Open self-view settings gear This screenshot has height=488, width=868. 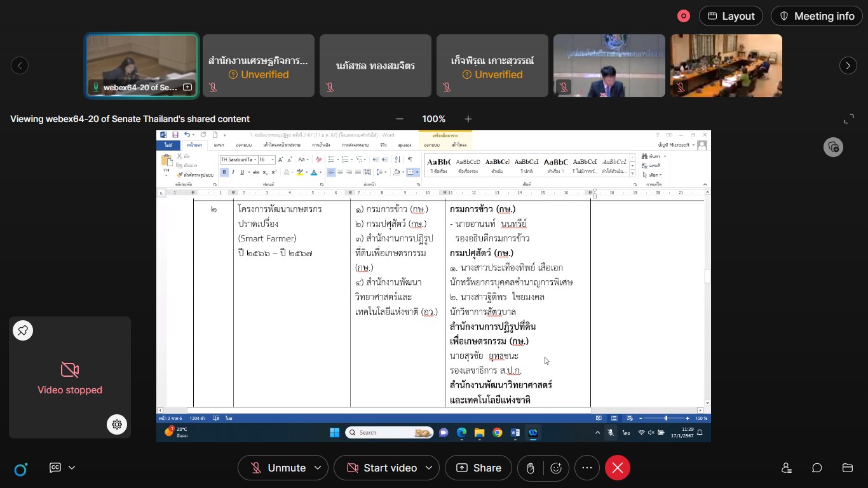click(x=117, y=424)
